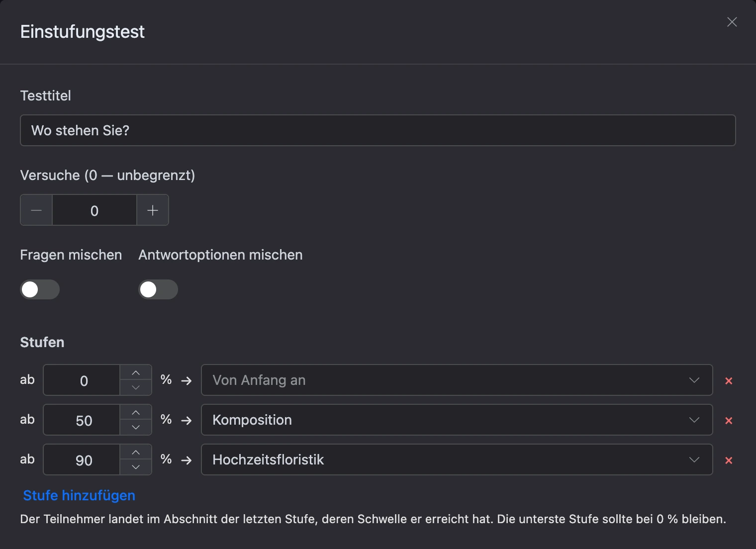Decrement the 50 % threshold down arrow
Image resolution: width=756 pixels, height=549 pixels.
tap(136, 428)
